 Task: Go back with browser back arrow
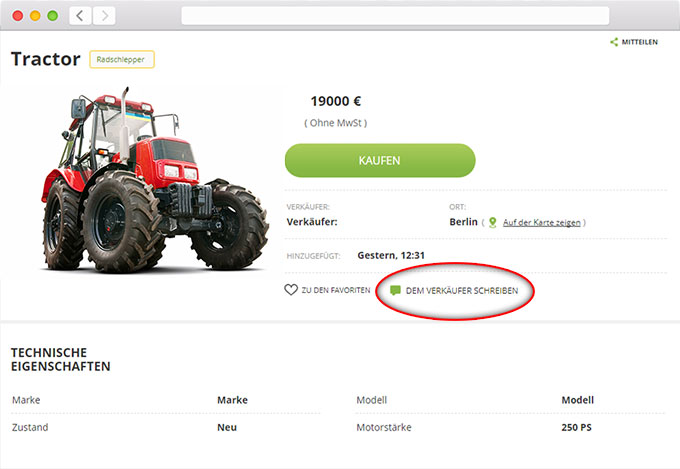pyautogui.click(x=80, y=16)
